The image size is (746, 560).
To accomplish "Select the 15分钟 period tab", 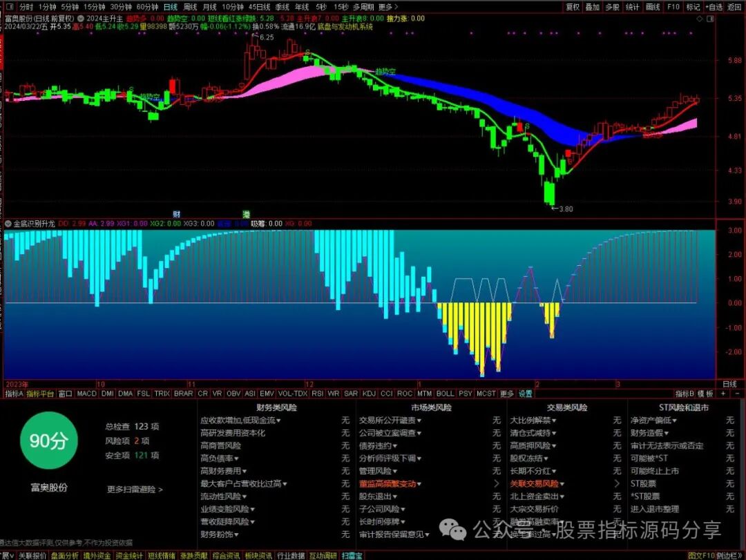I will click(x=94, y=7).
